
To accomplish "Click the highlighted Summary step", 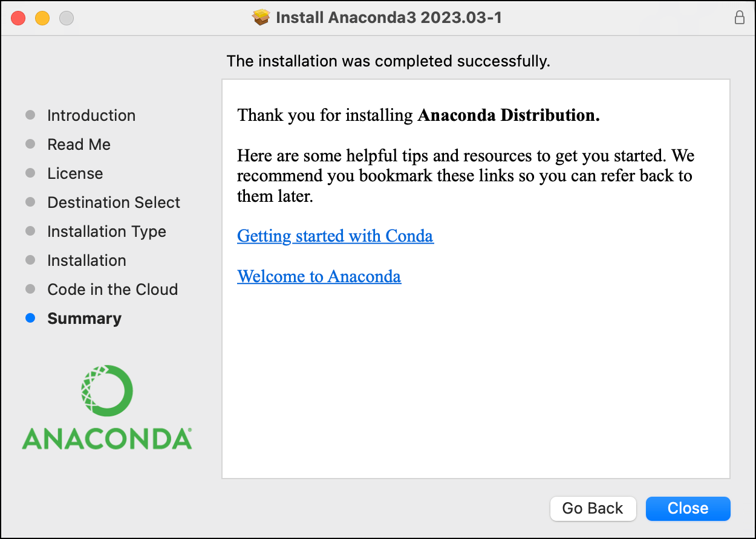I will coord(84,318).
